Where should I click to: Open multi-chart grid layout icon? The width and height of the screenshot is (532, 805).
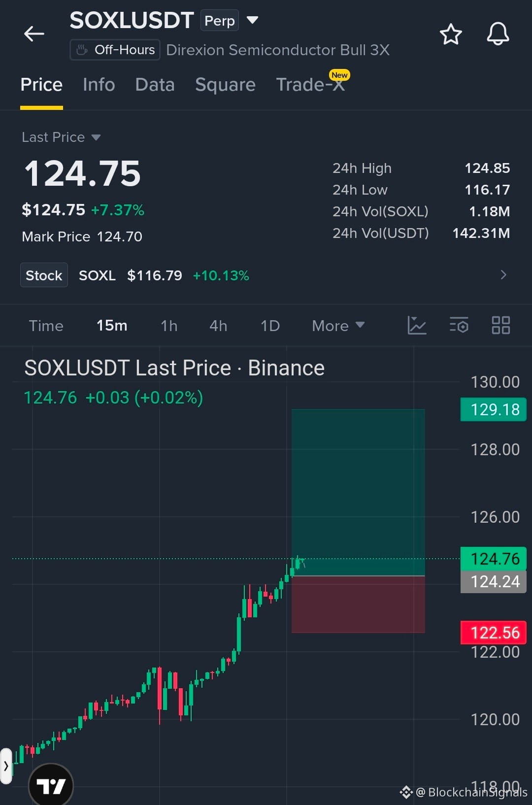[501, 325]
